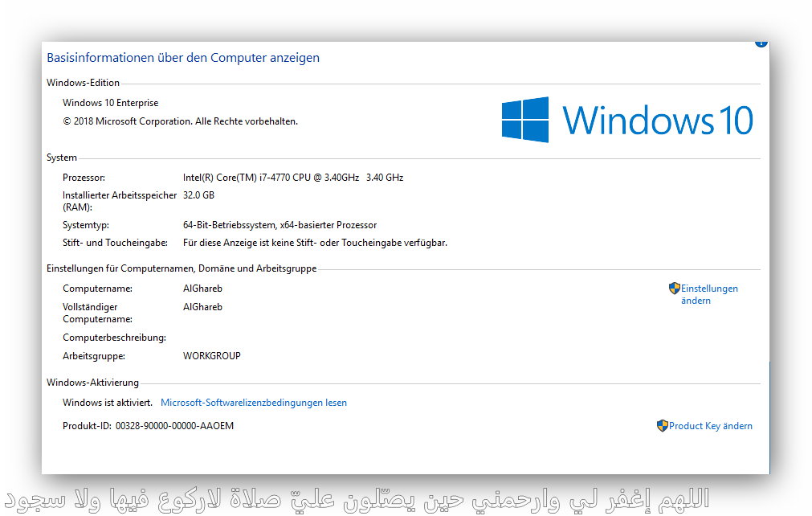Click the shield icon beside Product Key ändern
Viewport: 812px width, 516px height.
(663, 426)
